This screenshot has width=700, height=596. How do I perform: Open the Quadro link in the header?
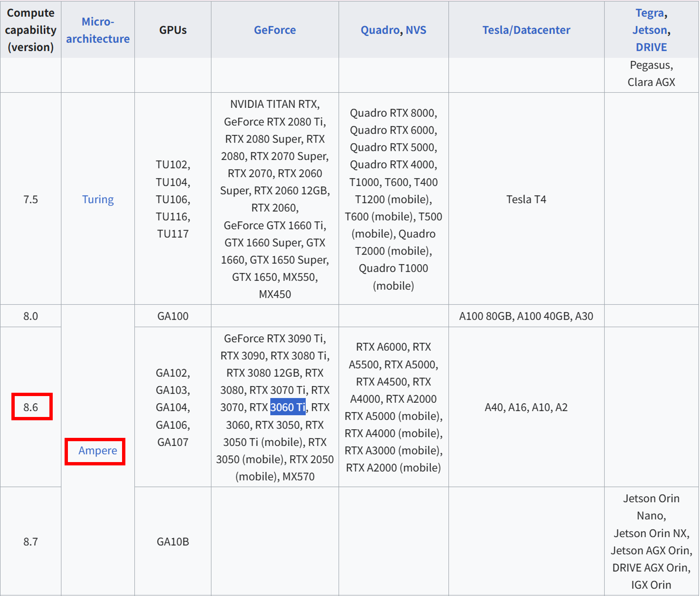click(380, 30)
